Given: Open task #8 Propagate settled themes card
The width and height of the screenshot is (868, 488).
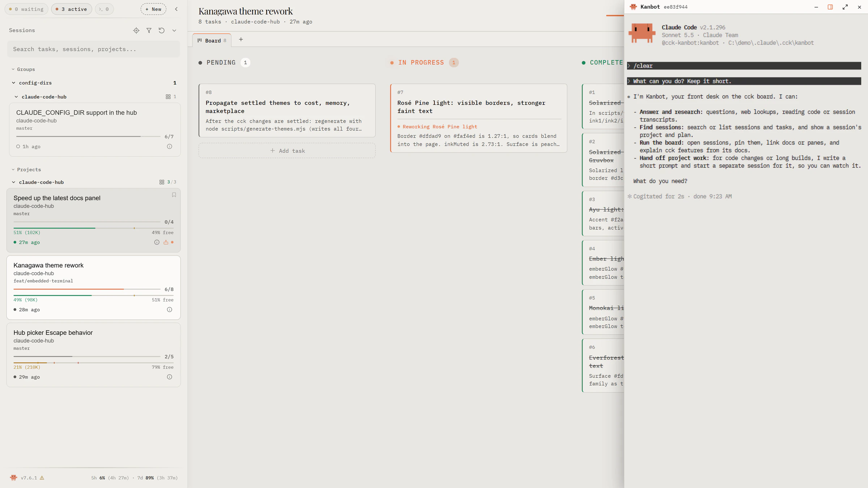Looking at the screenshot, I should (287, 111).
